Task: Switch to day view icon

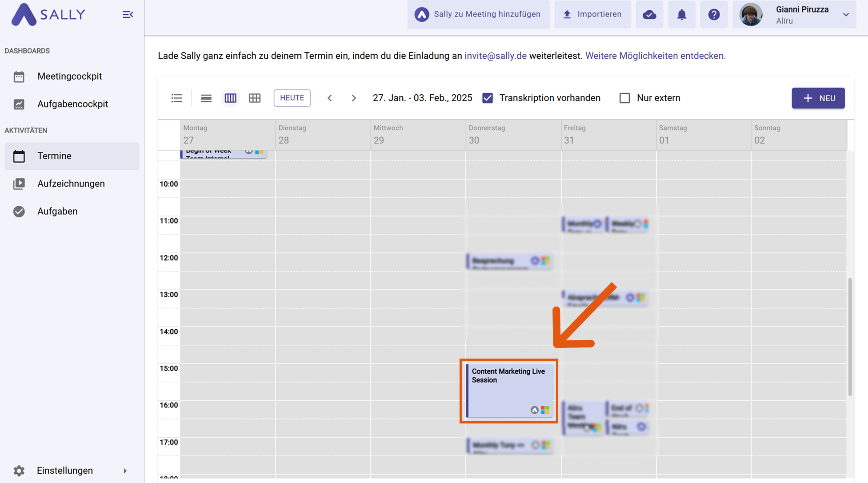Action: [x=206, y=98]
